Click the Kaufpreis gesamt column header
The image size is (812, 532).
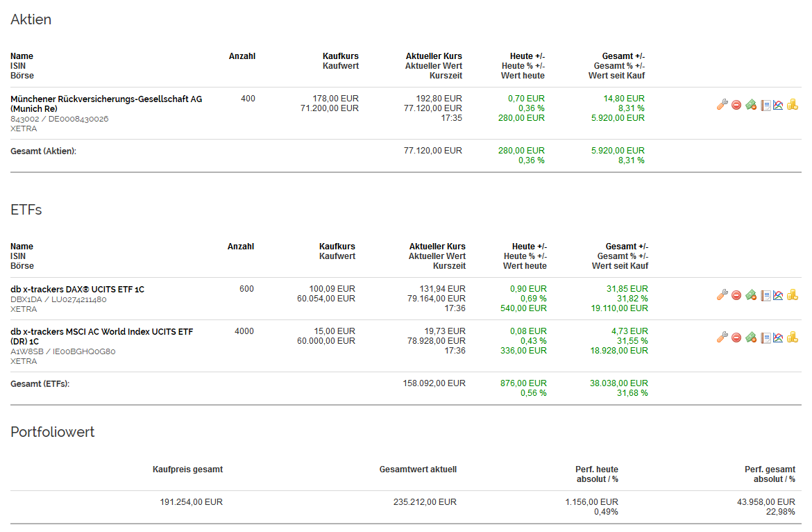coord(187,469)
